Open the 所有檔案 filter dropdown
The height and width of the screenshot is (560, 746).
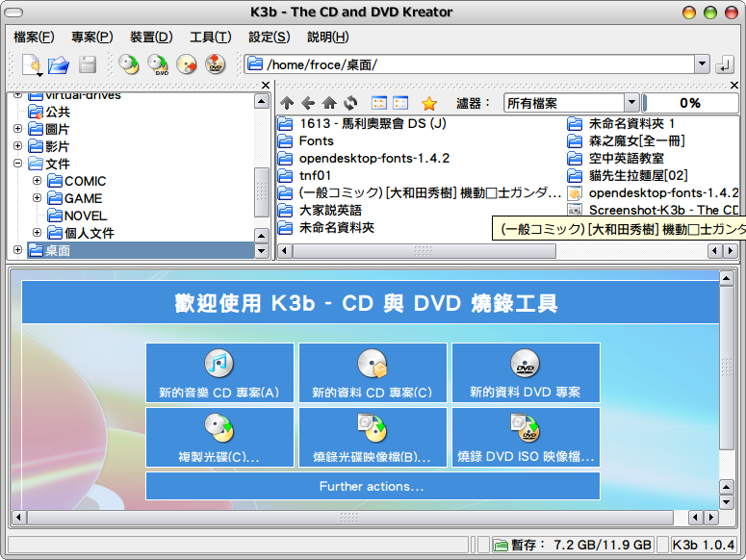click(631, 103)
